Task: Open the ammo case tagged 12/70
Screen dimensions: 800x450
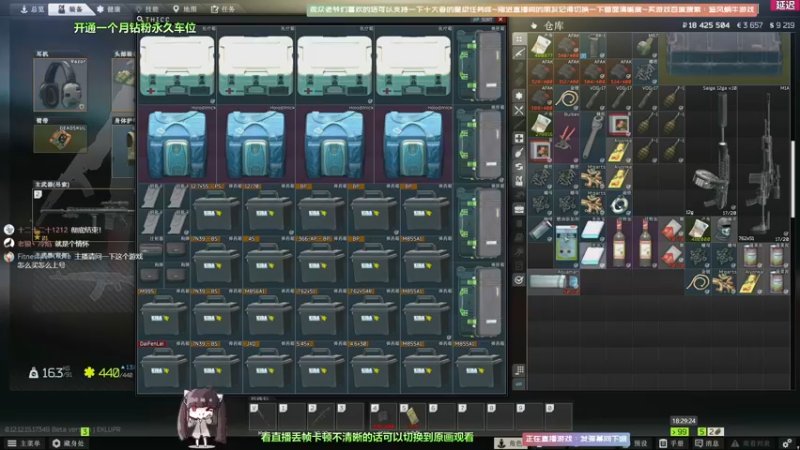Action: click(x=269, y=210)
